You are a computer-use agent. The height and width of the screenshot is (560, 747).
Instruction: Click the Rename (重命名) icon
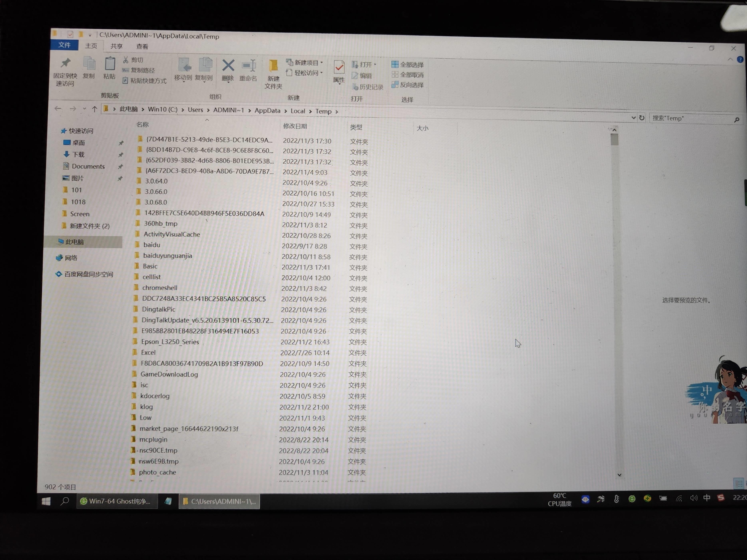(249, 66)
